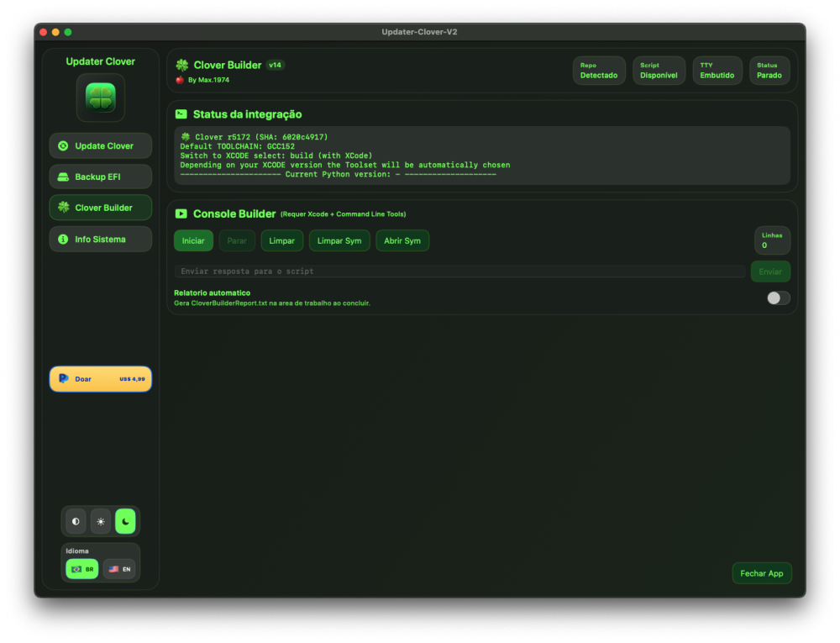Screen dimensions: 840x643
Task: Focus the script response input field
Action: 459,271
